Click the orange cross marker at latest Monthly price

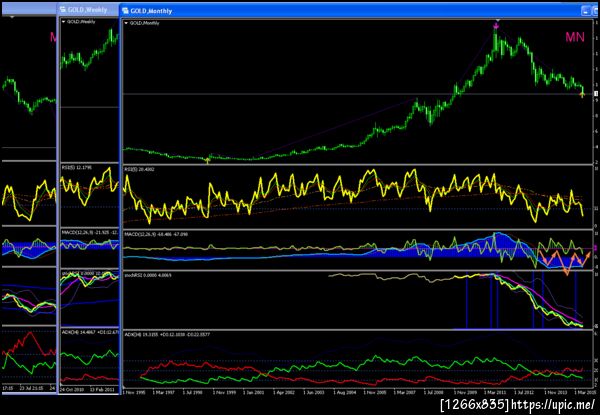point(582,94)
